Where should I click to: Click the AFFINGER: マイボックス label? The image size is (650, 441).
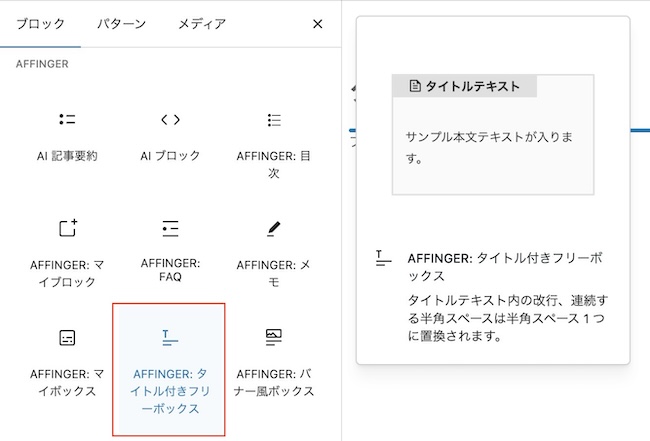point(67,382)
